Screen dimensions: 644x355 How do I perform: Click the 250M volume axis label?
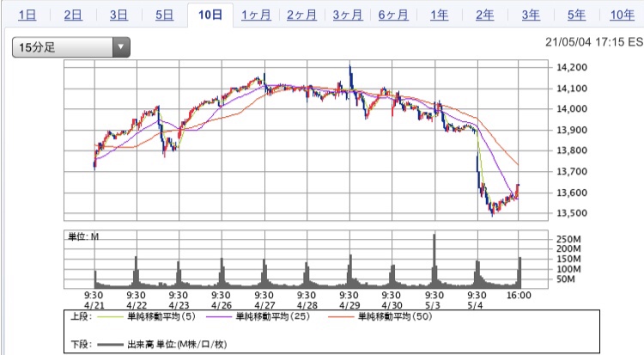(x=568, y=239)
